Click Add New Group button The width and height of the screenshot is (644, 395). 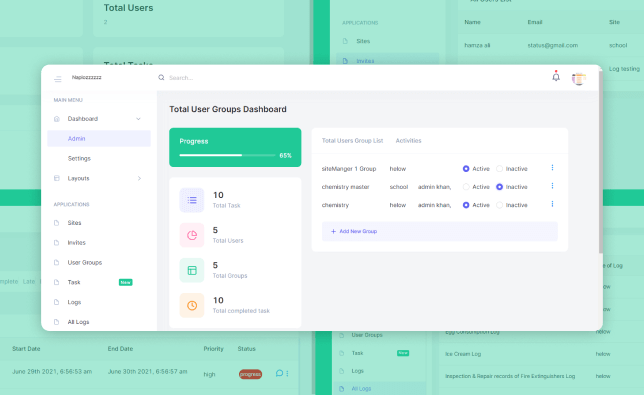pyautogui.click(x=439, y=231)
